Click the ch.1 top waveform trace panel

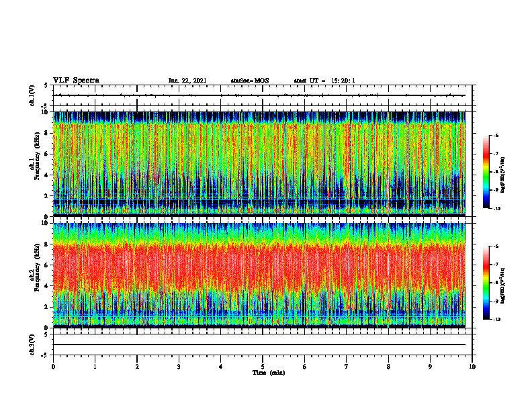(x=263, y=95)
